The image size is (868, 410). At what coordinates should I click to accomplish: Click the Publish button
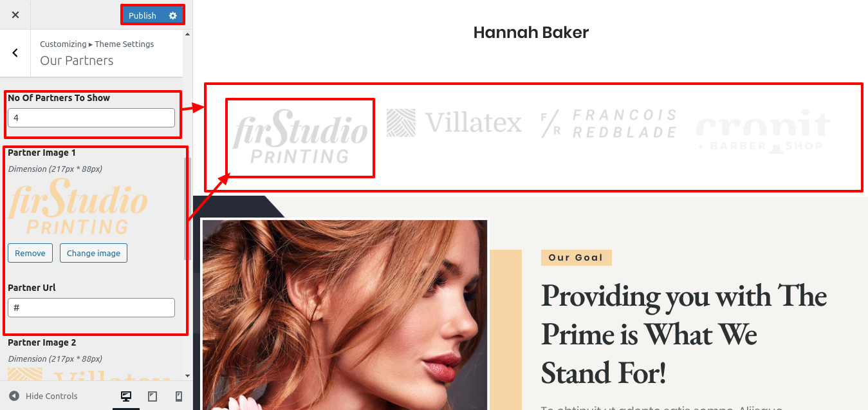(x=143, y=15)
